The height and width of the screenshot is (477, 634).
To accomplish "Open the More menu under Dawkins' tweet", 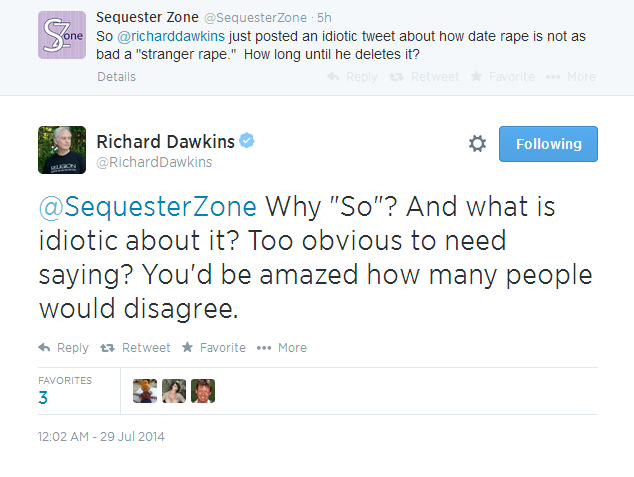I will (282, 348).
